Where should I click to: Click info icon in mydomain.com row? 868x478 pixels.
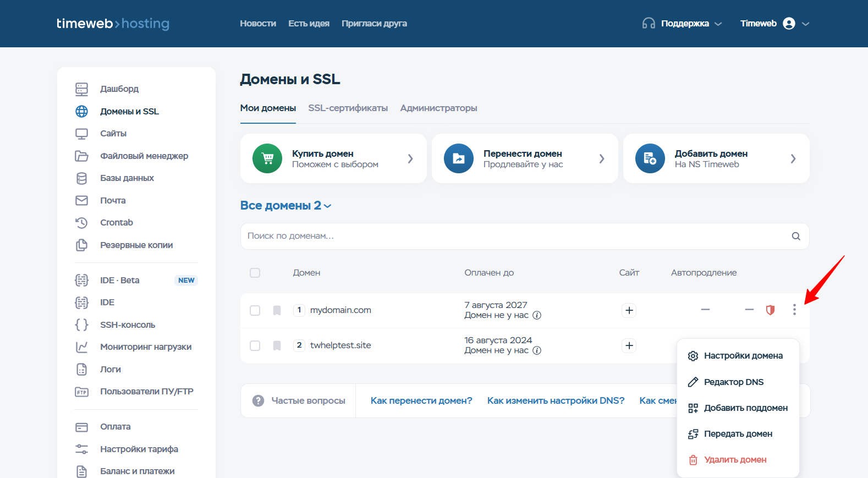(537, 315)
